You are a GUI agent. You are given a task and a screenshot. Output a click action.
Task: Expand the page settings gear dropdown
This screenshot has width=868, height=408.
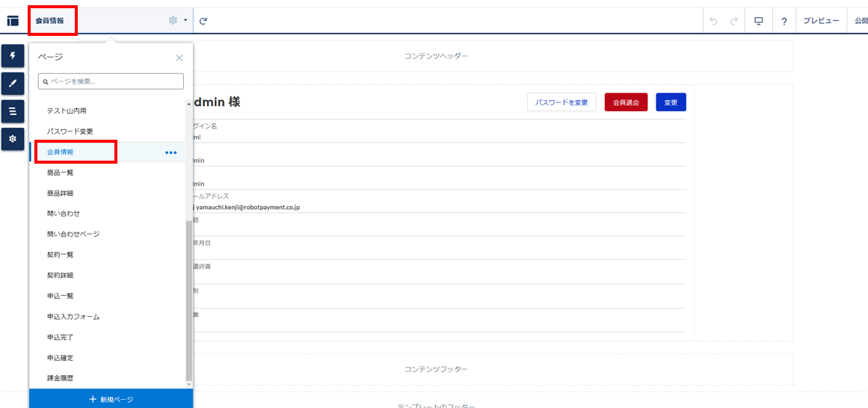click(x=177, y=21)
